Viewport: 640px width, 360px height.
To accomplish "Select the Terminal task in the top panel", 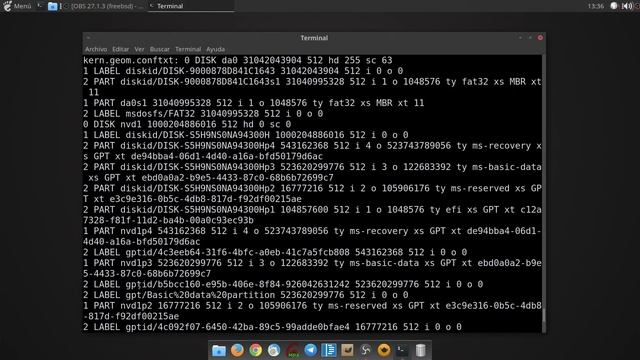I will [x=191, y=6].
